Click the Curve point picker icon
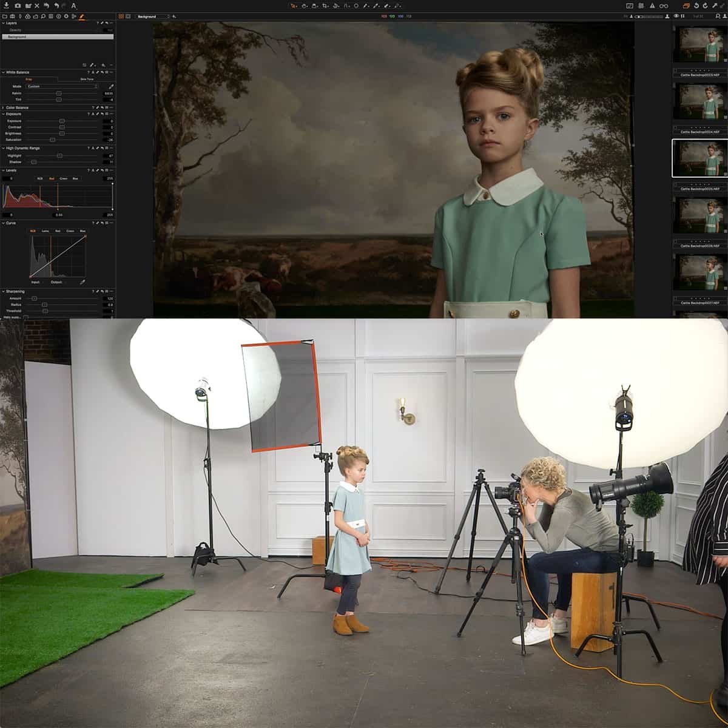The width and height of the screenshot is (728, 728). point(83,282)
